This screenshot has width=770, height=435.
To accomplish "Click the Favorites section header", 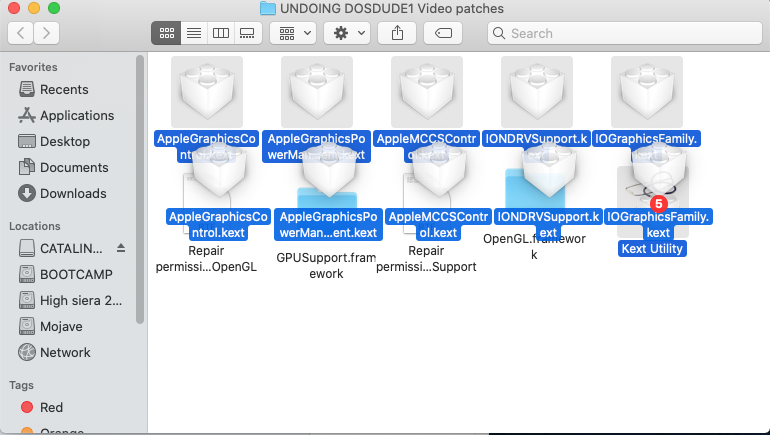I will tap(33, 67).
